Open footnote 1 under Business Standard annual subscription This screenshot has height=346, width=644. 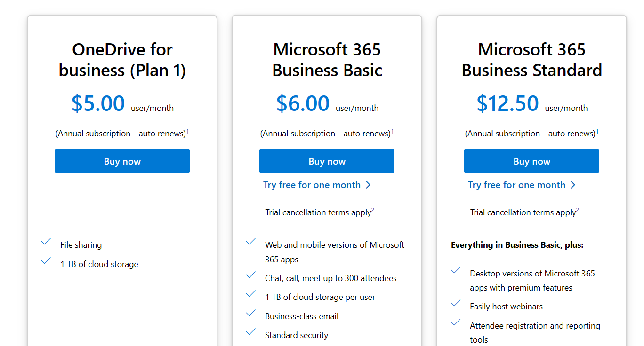[597, 132]
